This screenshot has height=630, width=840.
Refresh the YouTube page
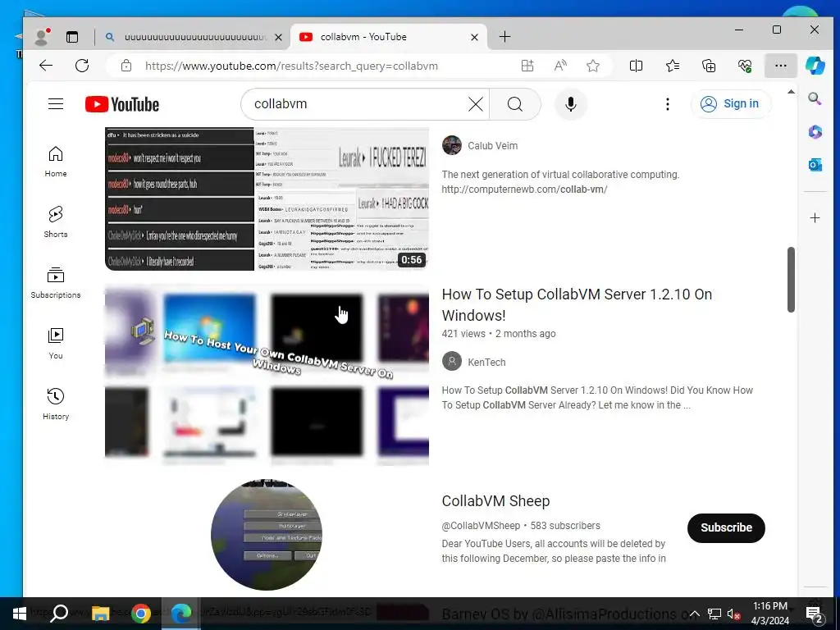click(x=82, y=66)
